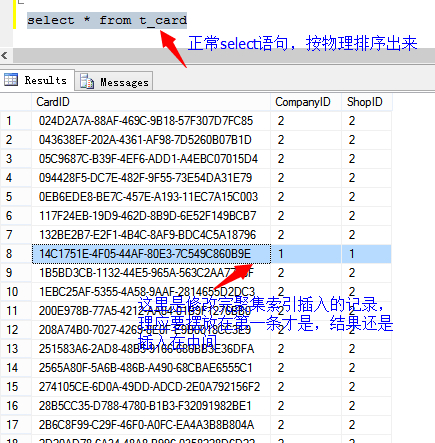
Task: Switch to the Messages tab
Action: tap(114, 81)
